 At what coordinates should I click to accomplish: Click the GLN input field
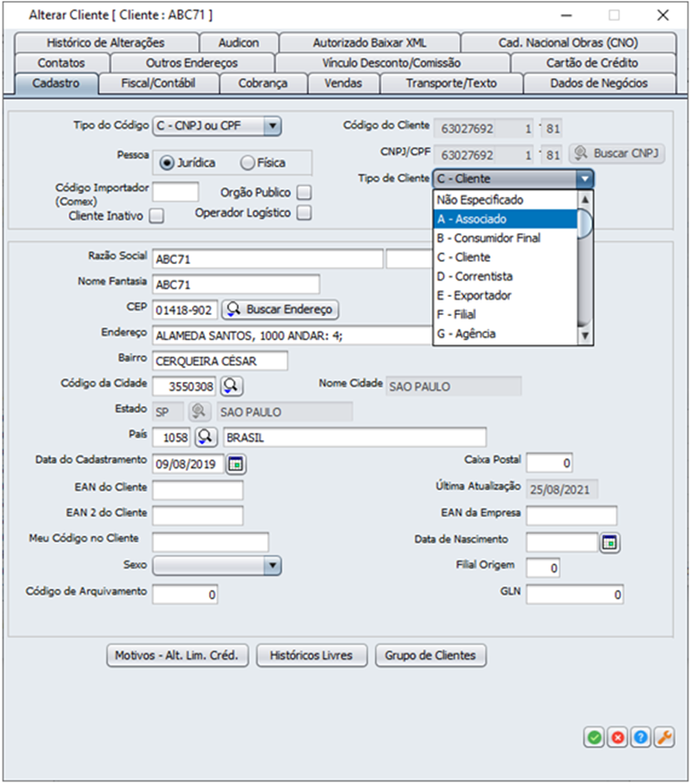(575, 595)
